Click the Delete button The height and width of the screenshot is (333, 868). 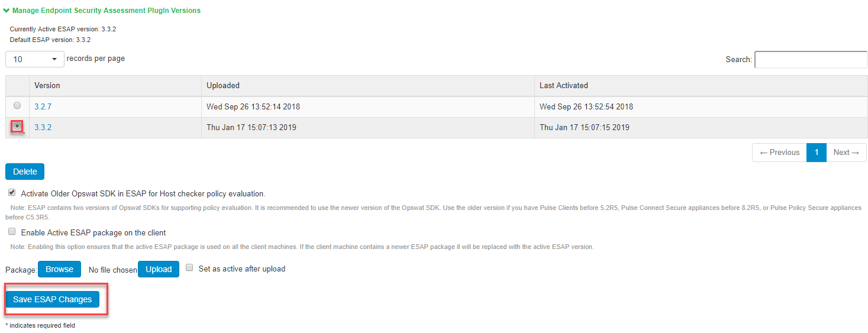click(x=25, y=172)
